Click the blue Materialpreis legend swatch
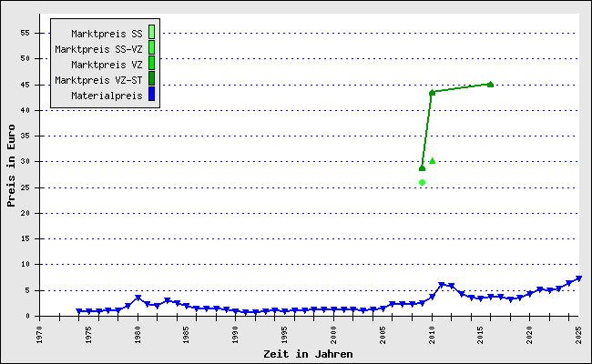592x364 pixels. (x=151, y=94)
